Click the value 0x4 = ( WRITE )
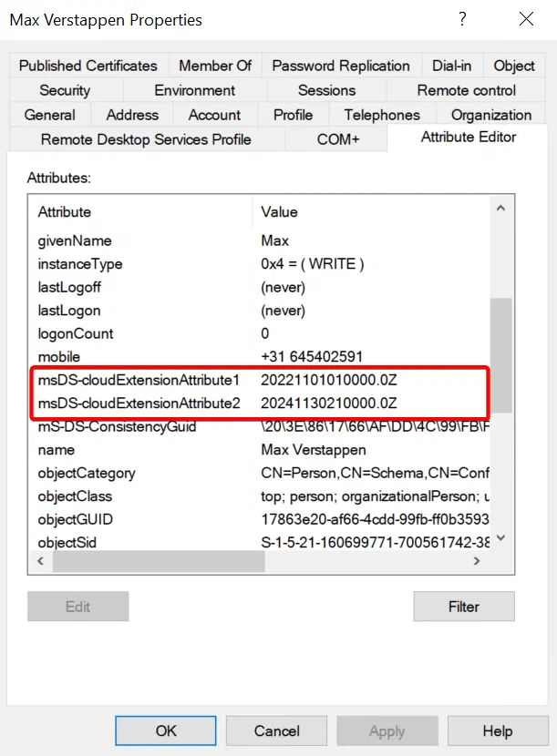 coord(313,264)
